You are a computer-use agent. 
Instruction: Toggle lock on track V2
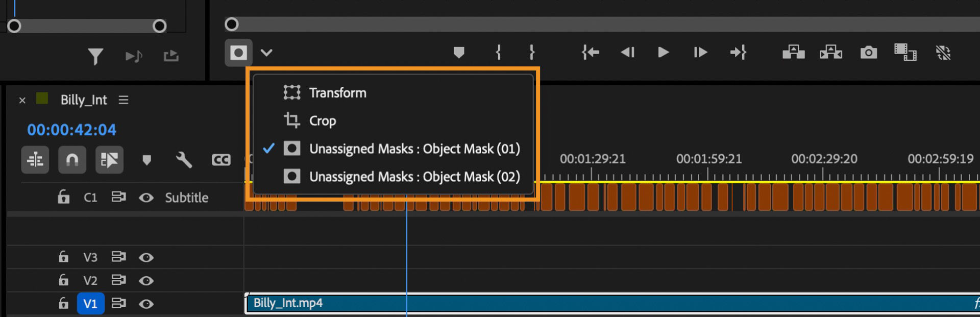tap(63, 280)
